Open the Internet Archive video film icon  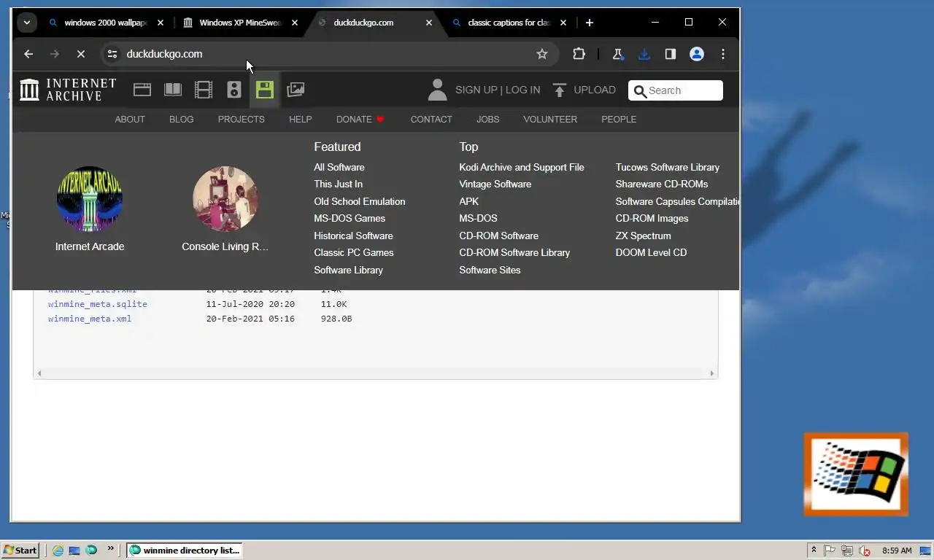click(204, 90)
